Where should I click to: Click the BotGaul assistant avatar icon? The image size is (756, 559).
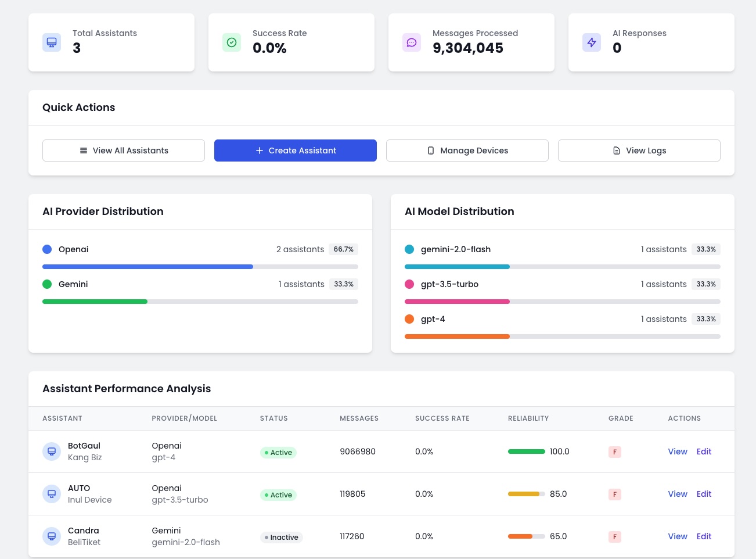click(52, 451)
